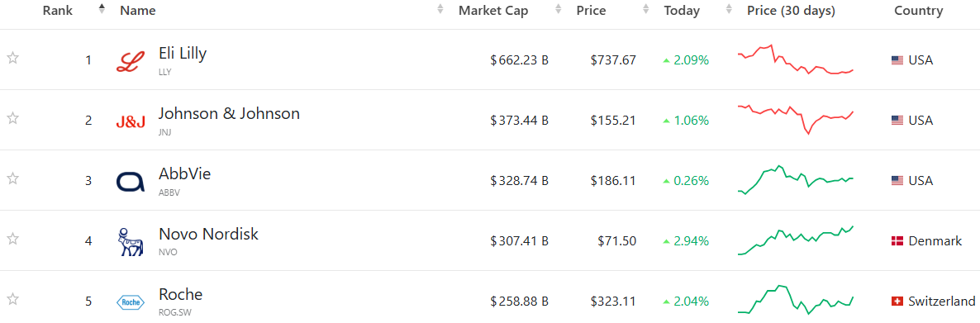Toggle favorite star for Roche
The image size is (980, 323).
click(12, 299)
